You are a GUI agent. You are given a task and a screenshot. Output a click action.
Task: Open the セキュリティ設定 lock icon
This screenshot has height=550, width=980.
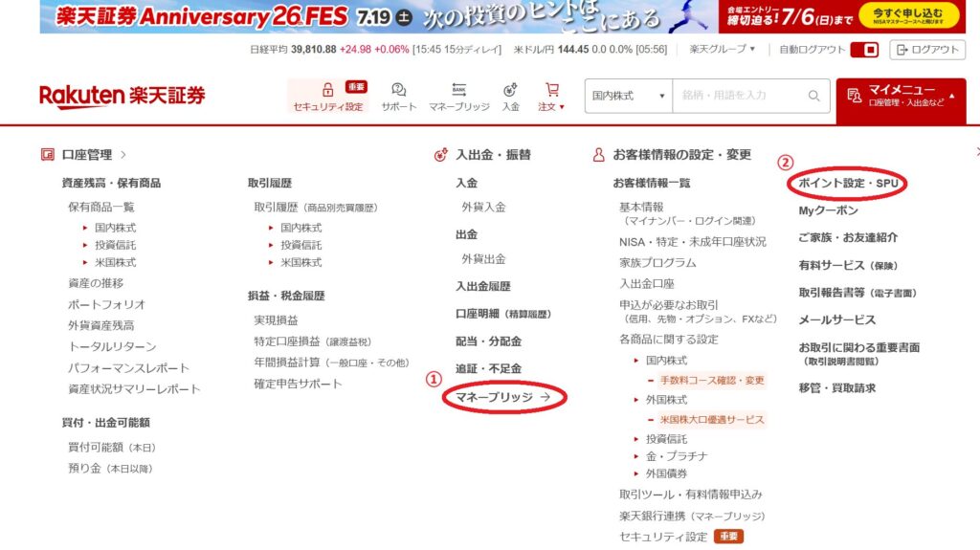(327, 89)
